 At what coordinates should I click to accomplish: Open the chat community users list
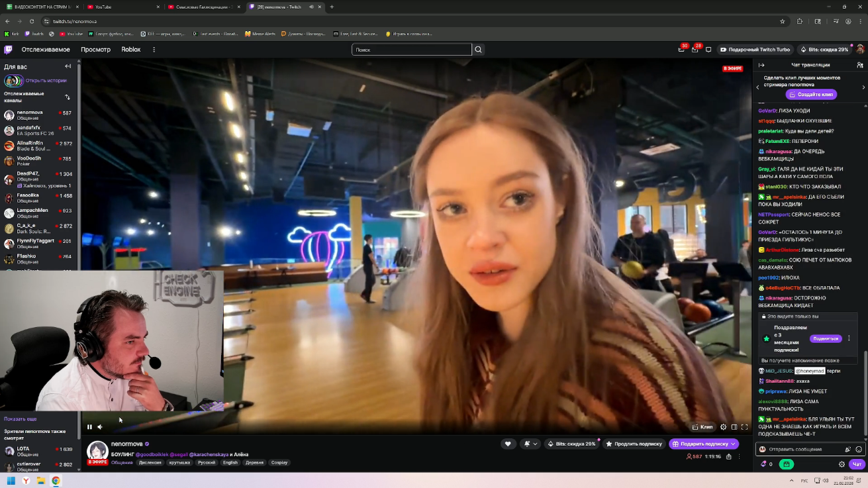tap(859, 65)
